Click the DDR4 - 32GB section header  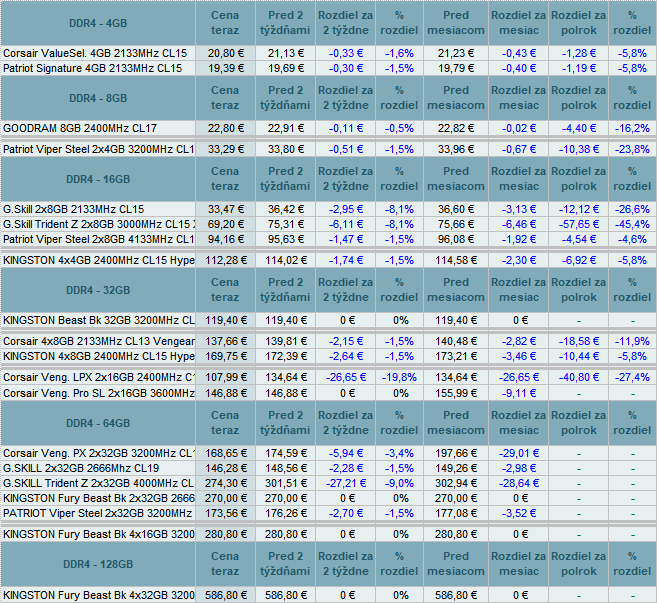98,290
